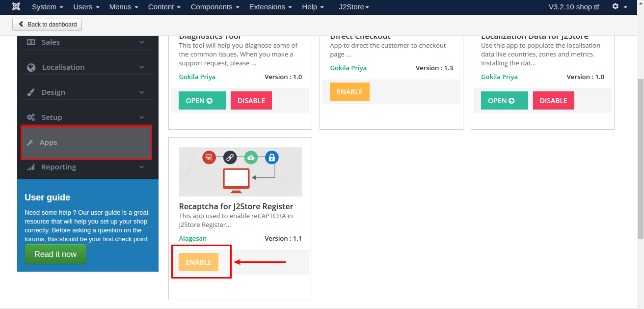This screenshot has width=644, height=309.
Task: Open the Content menu
Action: click(x=164, y=7)
